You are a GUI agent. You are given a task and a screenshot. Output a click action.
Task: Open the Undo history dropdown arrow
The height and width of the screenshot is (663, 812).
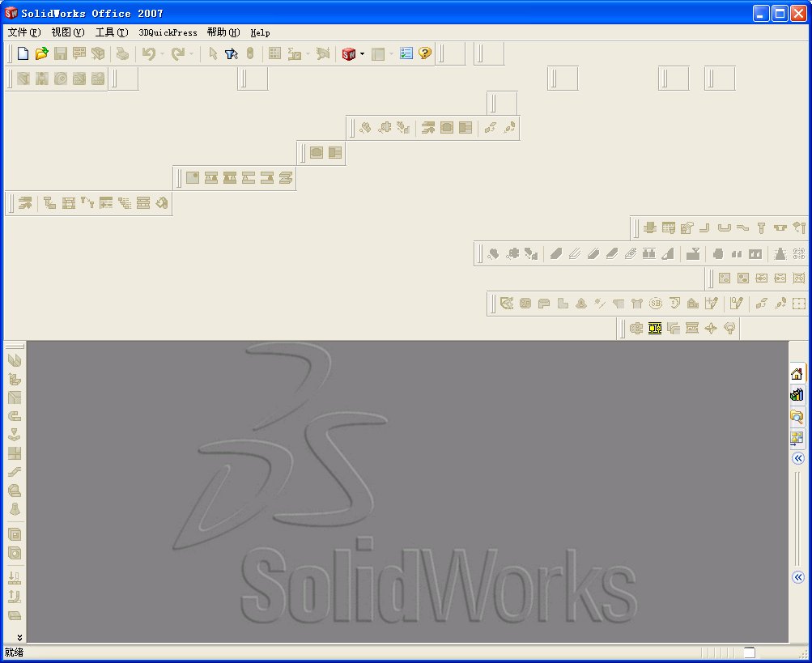click(x=162, y=53)
